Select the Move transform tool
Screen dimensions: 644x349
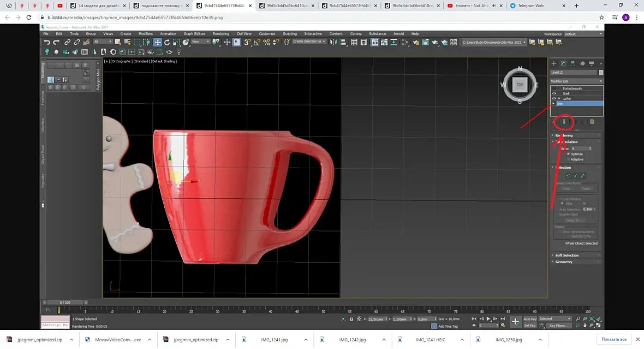tap(157, 42)
